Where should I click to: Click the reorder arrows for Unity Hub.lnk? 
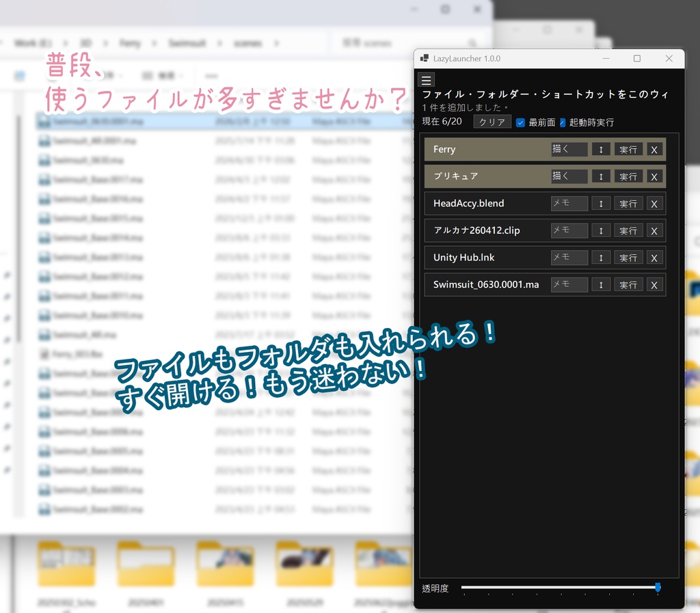pos(600,257)
